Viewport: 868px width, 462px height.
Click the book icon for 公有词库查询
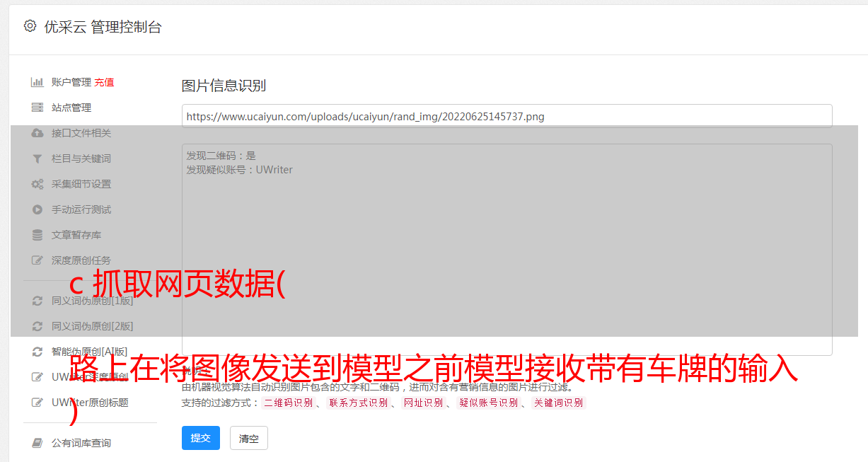tap(37, 443)
